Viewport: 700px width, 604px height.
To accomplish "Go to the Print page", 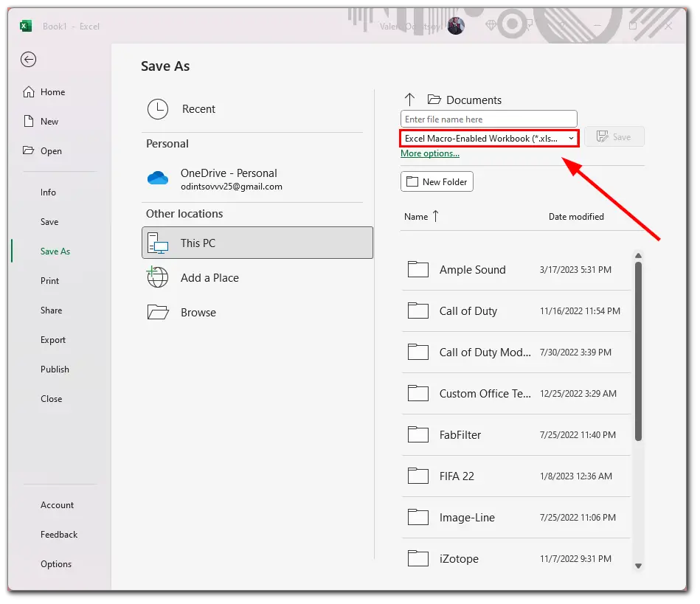I will 49,281.
